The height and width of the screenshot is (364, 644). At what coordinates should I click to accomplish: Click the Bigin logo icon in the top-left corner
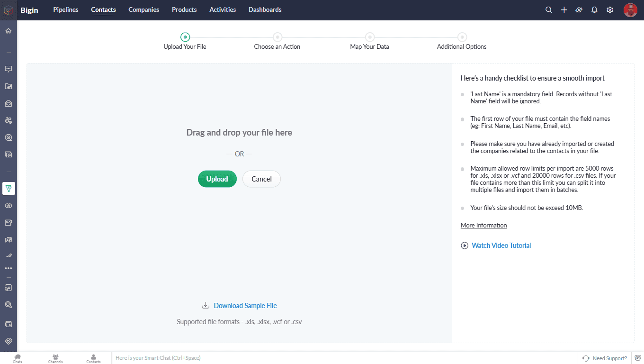[9, 10]
